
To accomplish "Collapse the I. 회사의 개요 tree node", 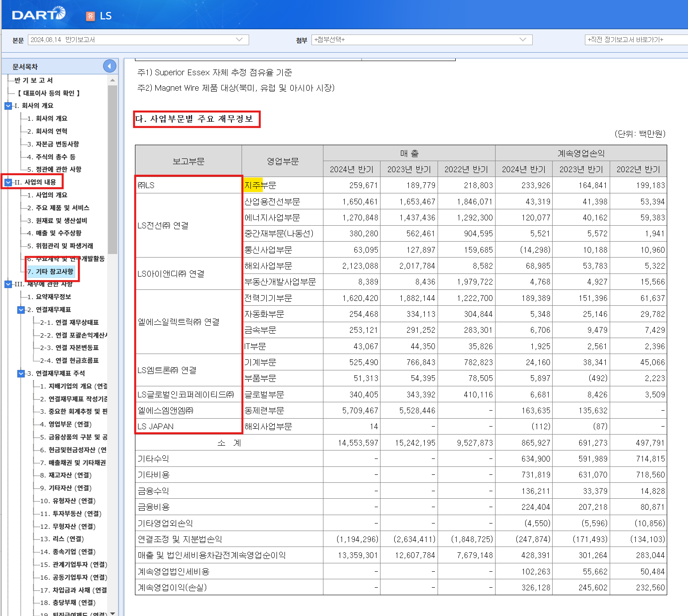I will click(x=8, y=106).
